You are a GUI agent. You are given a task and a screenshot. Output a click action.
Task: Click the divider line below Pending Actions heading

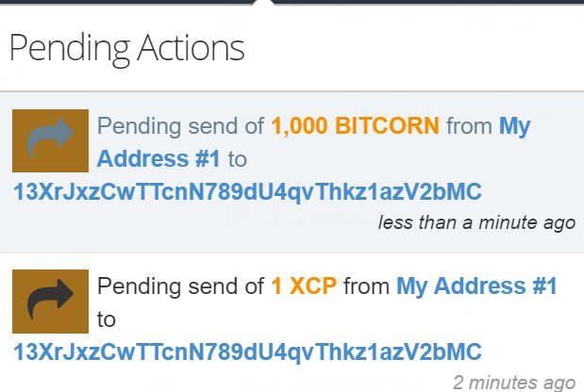tap(292, 91)
